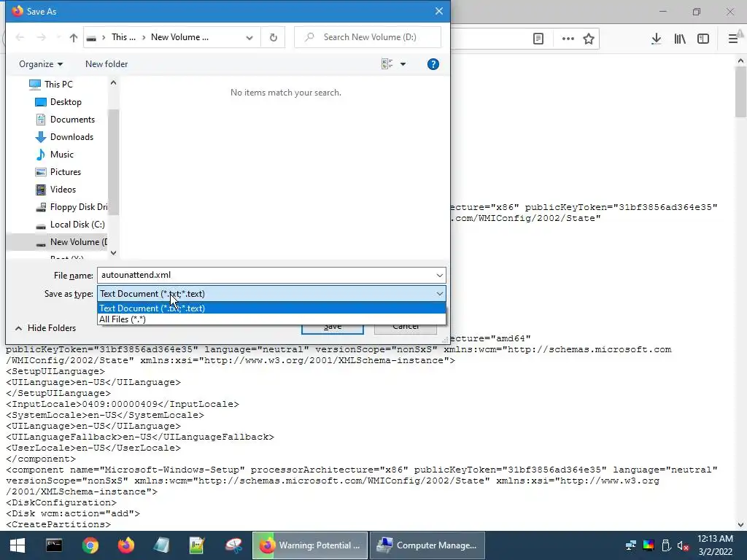
Task: Click the colorful display tray icon
Action: (x=649, y=545)
